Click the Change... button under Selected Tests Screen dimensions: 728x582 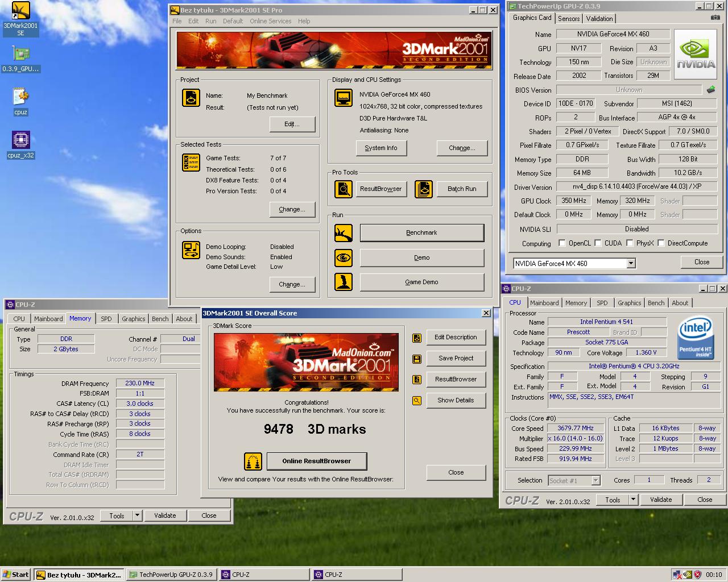click(292, 209)
